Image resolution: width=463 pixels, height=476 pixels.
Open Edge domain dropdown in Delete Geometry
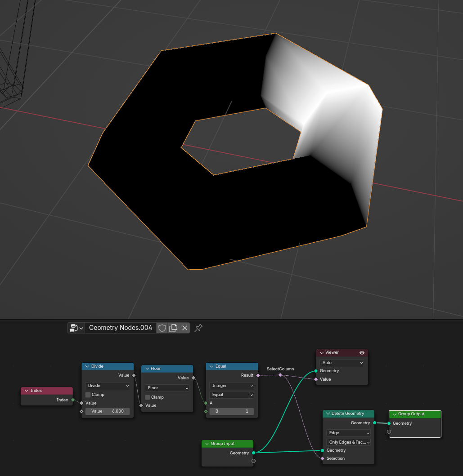[348, 433]
